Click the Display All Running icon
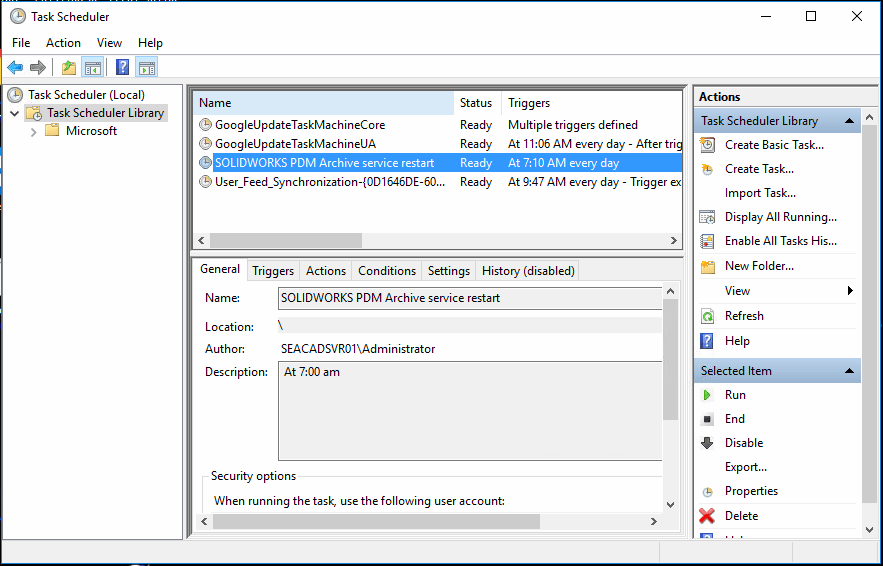Viewport: 883px width, 566px height. pos(707,217)
